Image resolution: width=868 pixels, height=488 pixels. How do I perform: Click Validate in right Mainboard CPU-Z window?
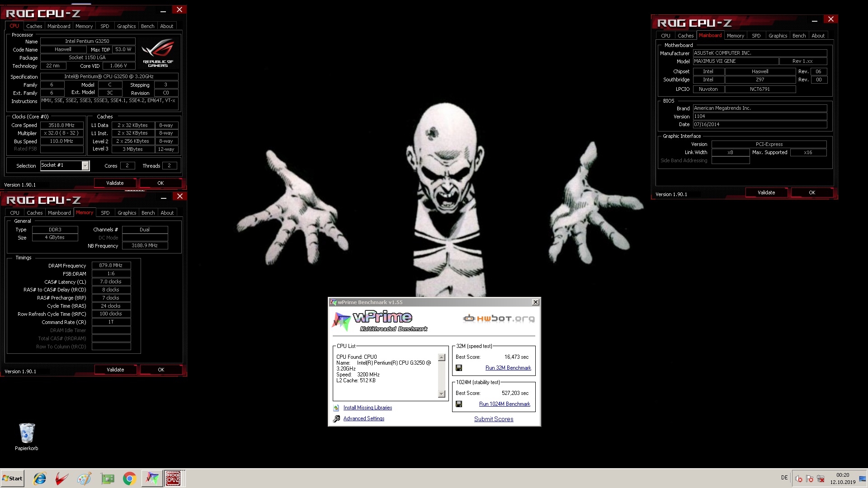coord(766,192)
